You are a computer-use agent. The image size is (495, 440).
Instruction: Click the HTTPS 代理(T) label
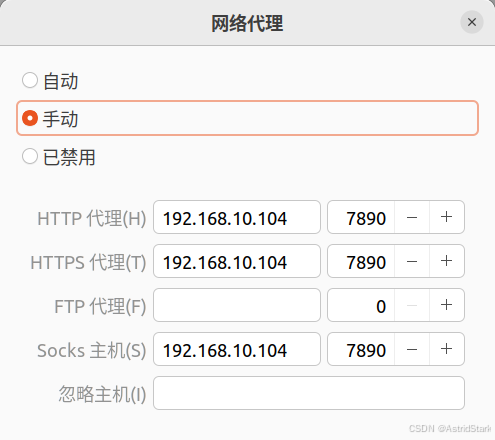[x=88, y=263]
